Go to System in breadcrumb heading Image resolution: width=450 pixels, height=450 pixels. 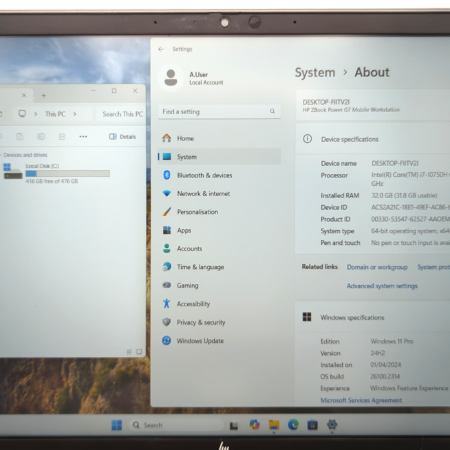pos(315,72)
